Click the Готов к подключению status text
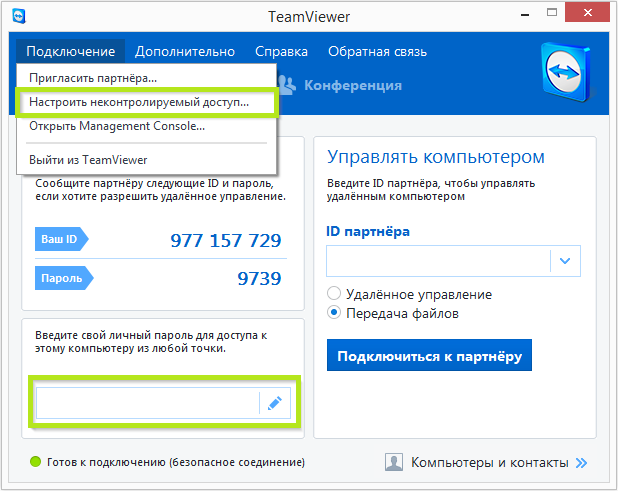618x491 pixels. pos(176,462)
